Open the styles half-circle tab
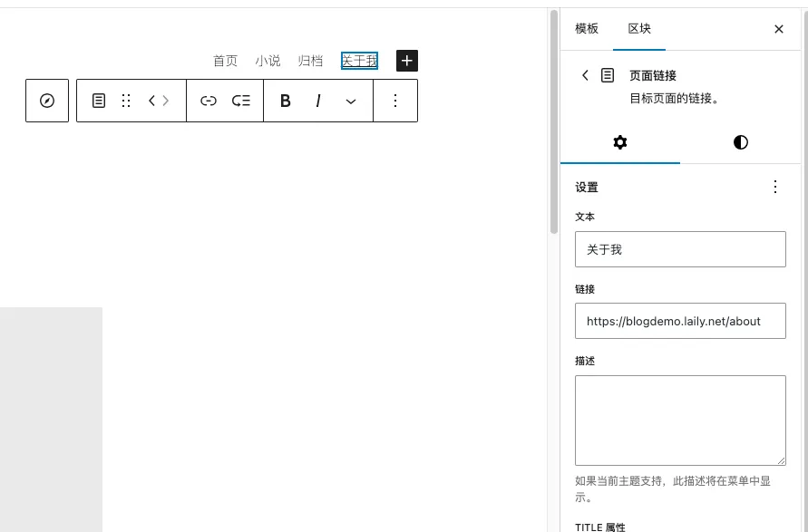Image resolution: width=808 pixels, height=532 pixels. pos(741,142)
